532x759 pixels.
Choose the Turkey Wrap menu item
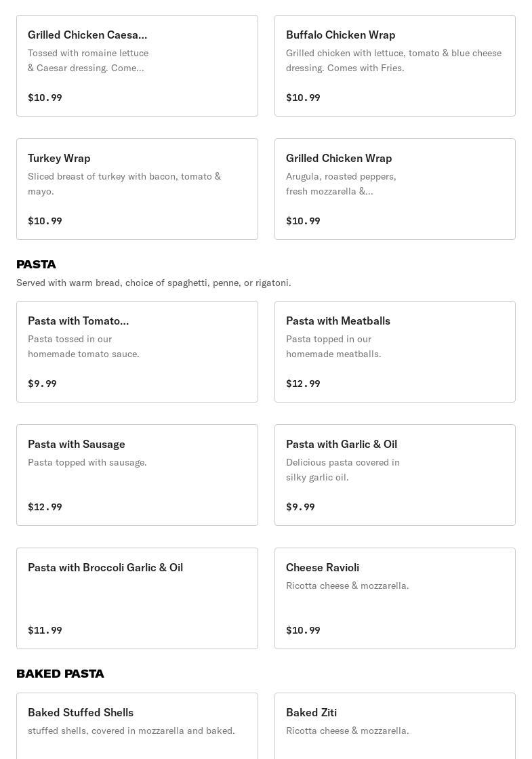tap(137, 189)
